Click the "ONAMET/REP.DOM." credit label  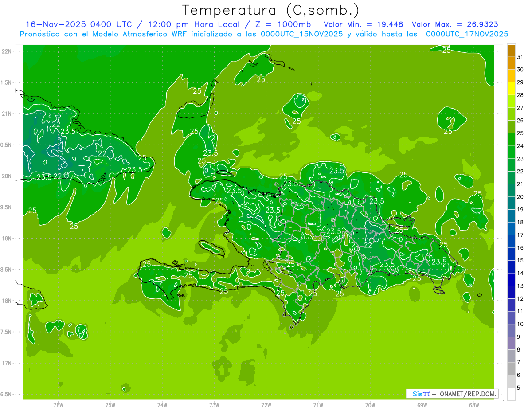(468, 394)
